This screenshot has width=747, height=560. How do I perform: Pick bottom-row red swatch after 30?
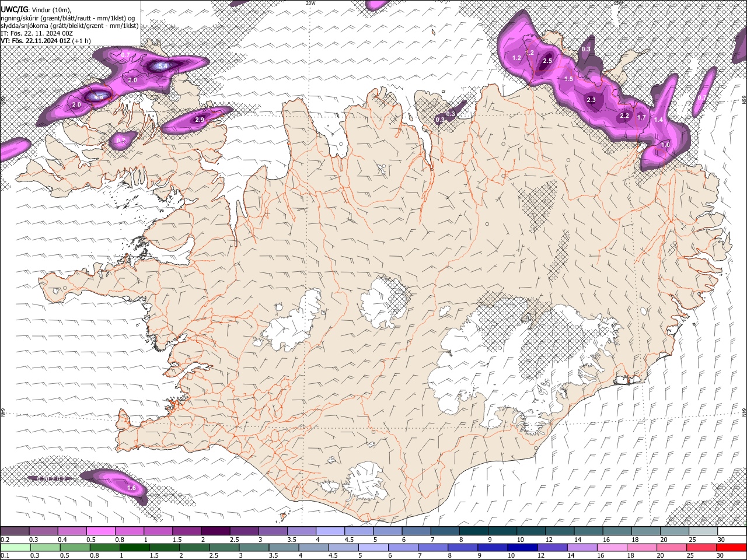tap(731, 547)
